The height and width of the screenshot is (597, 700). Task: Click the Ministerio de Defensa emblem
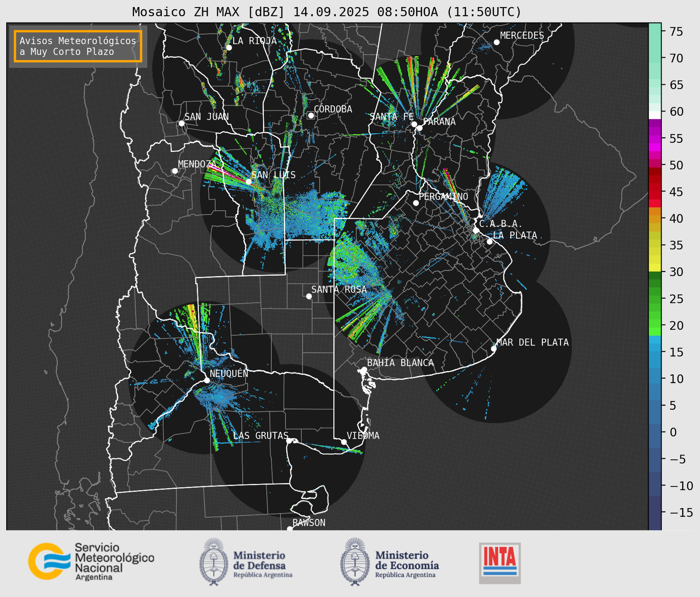click(214, 562)
